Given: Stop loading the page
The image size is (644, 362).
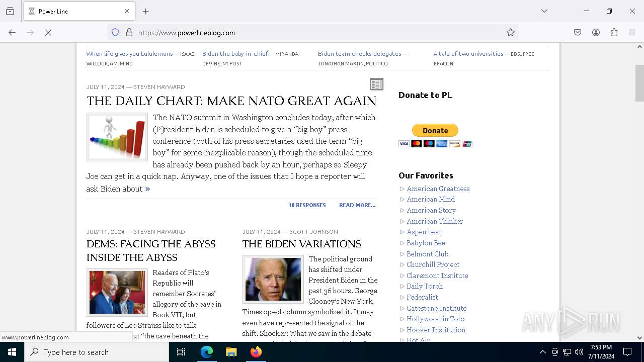Looking at the screenshot, I should click(48, 33).
